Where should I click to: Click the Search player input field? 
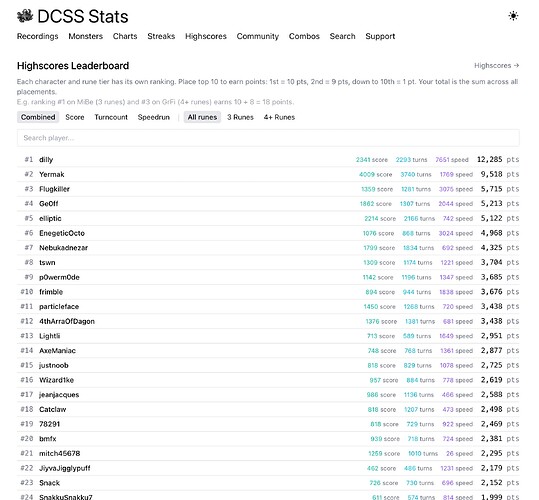(x=268, y=138)
